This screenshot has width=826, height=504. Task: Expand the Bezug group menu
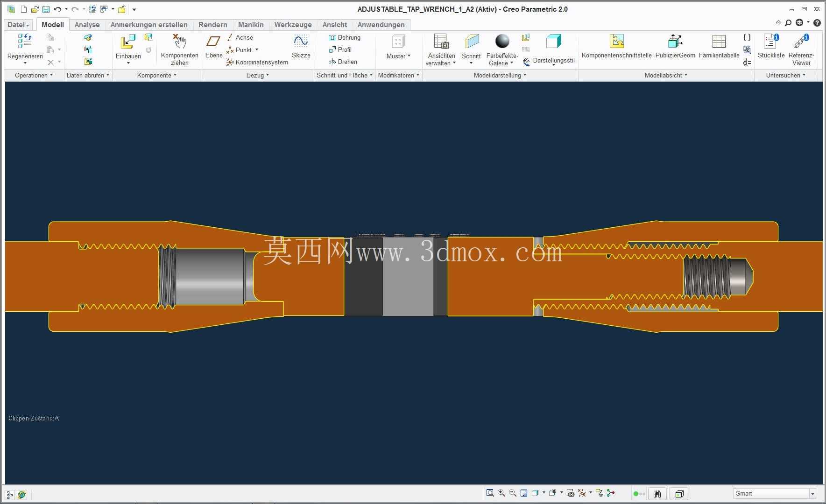(x=258, y=75)
